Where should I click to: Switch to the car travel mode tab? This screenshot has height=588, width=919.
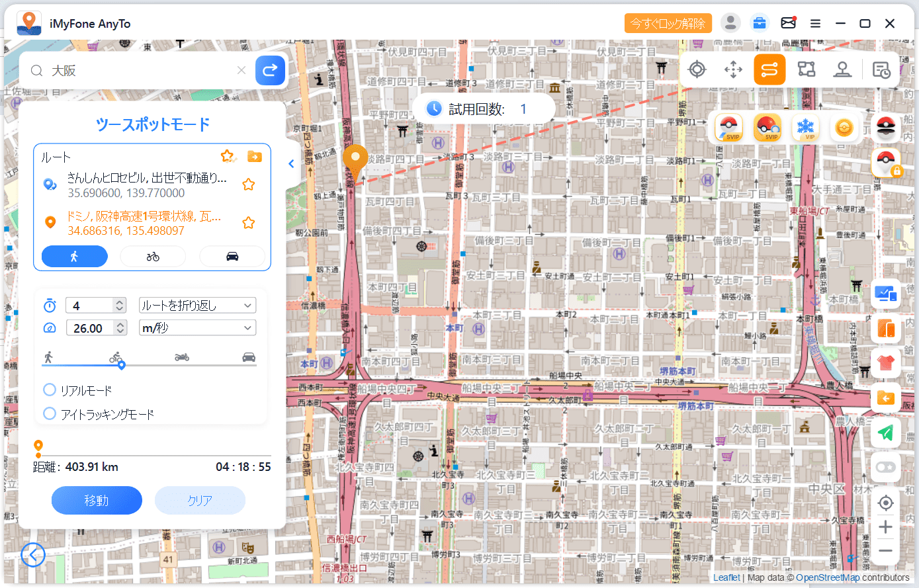coord(232,257)
